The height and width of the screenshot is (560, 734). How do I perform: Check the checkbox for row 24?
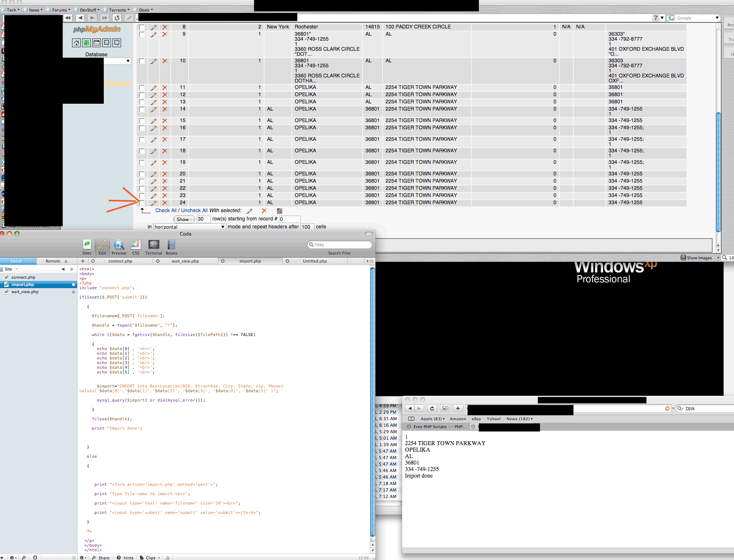tap(142, 203)
